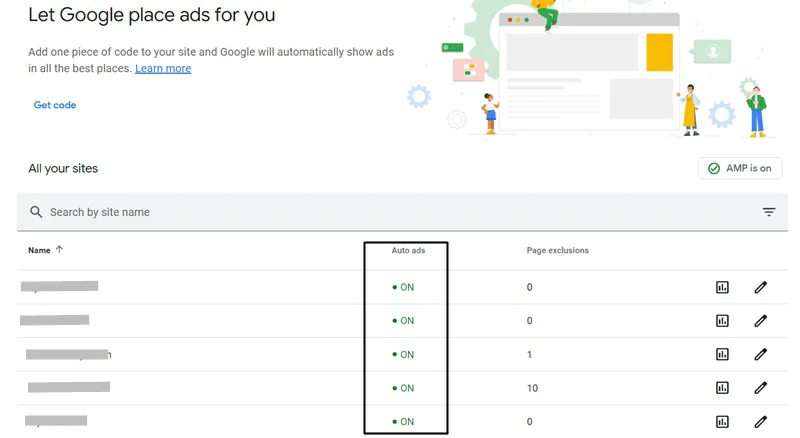Open the report icon for the third site

pos(722,354)
